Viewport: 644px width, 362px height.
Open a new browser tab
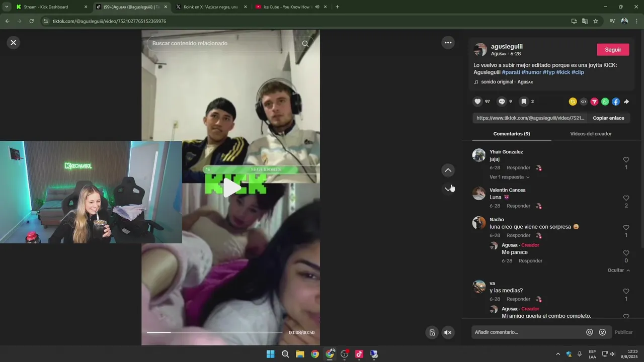pyautogui.click(x=337, y=7)
